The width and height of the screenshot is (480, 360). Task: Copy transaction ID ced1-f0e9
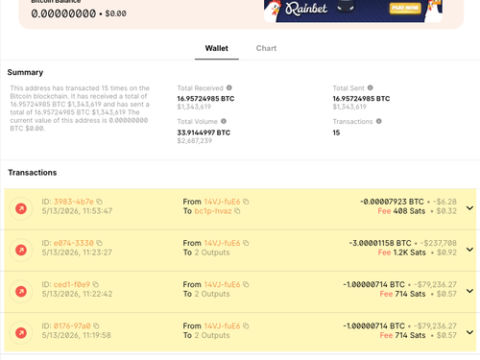(x=96, y=284)
